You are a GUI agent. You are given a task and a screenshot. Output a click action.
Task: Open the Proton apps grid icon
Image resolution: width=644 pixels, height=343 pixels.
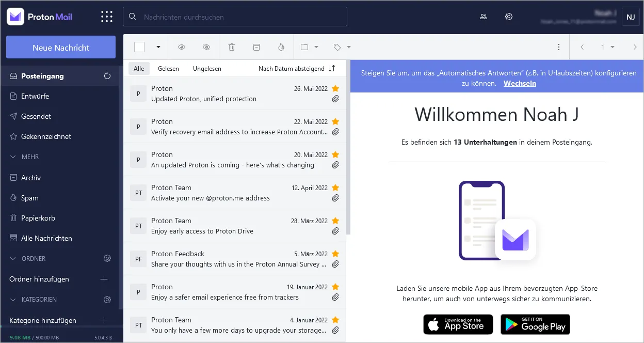tap(106, 16)
